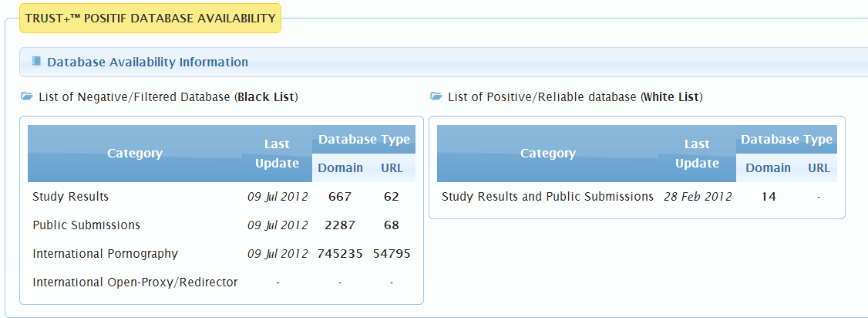Click the 09 Jul 2012 date for Public Submissions

pyautogui.click(x=278, y=225)
